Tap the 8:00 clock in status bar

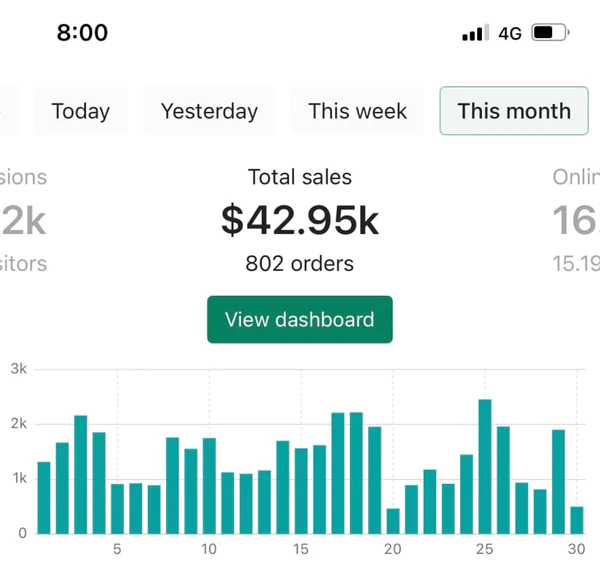[x=82, y=32]
